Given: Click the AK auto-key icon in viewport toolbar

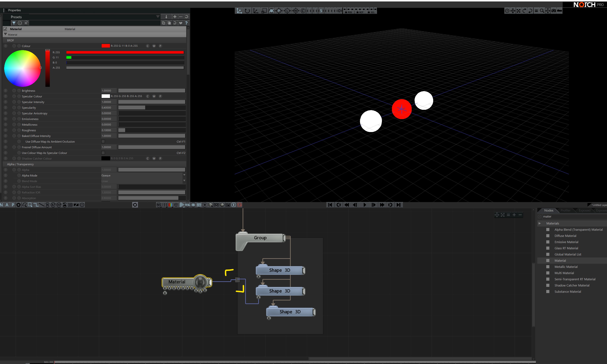Looking at the screenshot, I should pyautogui.click(x=272, y=11).
